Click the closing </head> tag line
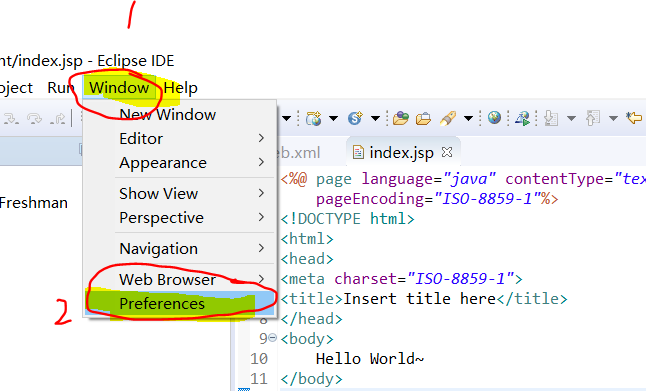Image resolution: width=646 pixels, height=391 pixels. (311, 318)
